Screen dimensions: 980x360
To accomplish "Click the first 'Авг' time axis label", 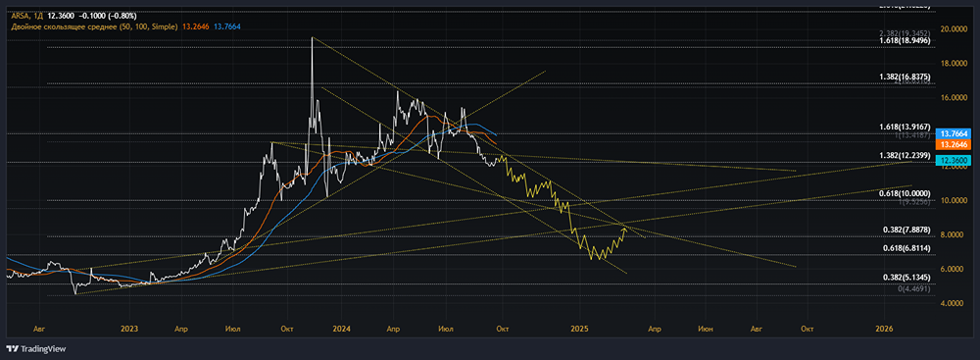I will click(x=40, y=328).
